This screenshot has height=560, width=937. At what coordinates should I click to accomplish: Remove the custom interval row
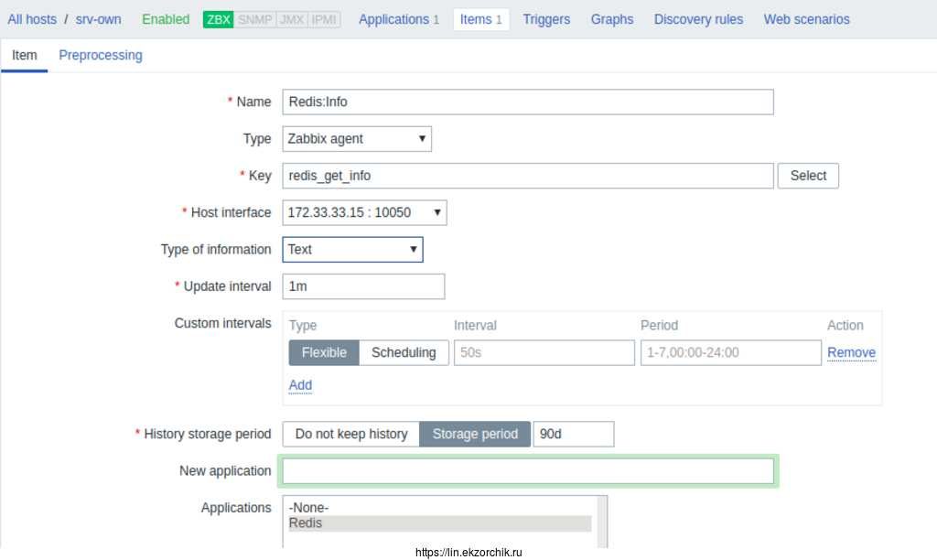click(x=851, y=353)
